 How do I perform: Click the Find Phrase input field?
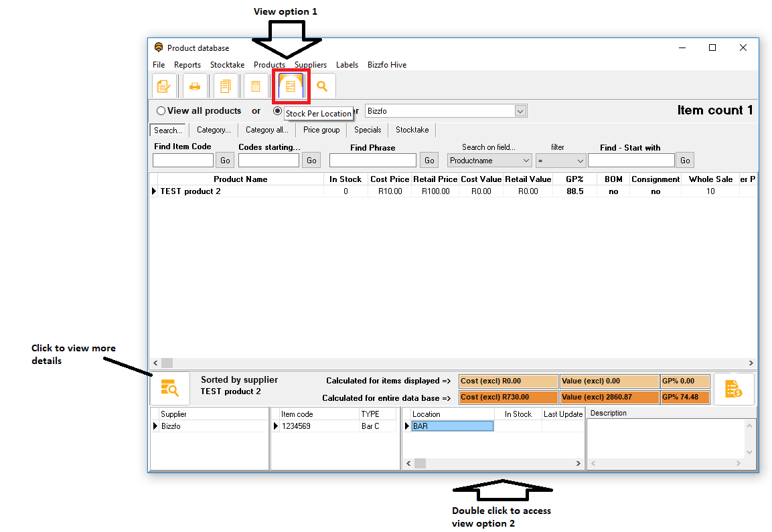click(372, 161)
